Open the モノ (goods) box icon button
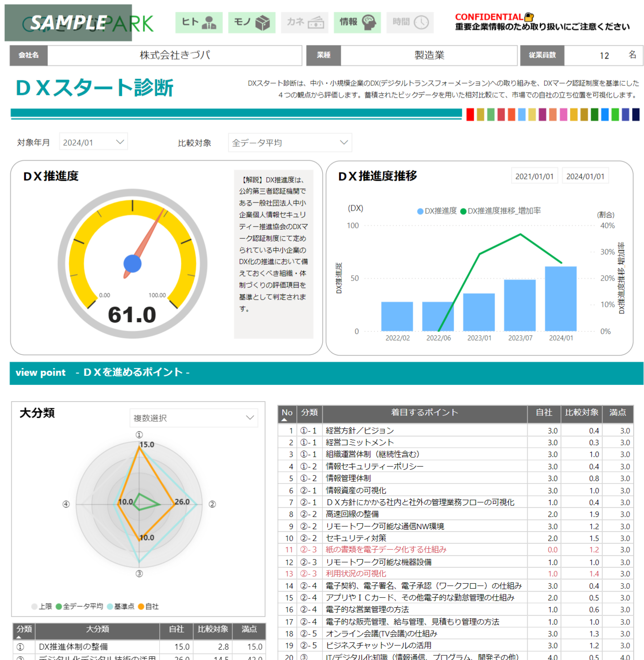Image resolution: width=644 pixels, height=660 pixels. tap(252, 22)
